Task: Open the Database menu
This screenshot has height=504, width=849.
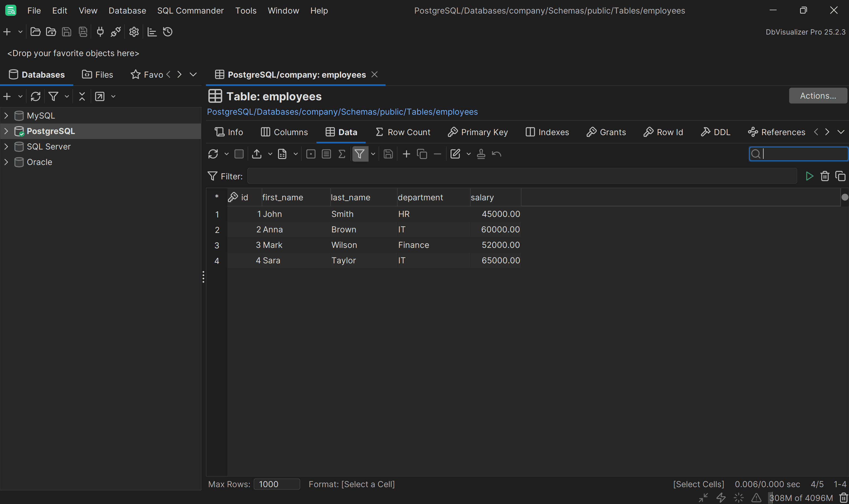Action: tap(127, 11)
